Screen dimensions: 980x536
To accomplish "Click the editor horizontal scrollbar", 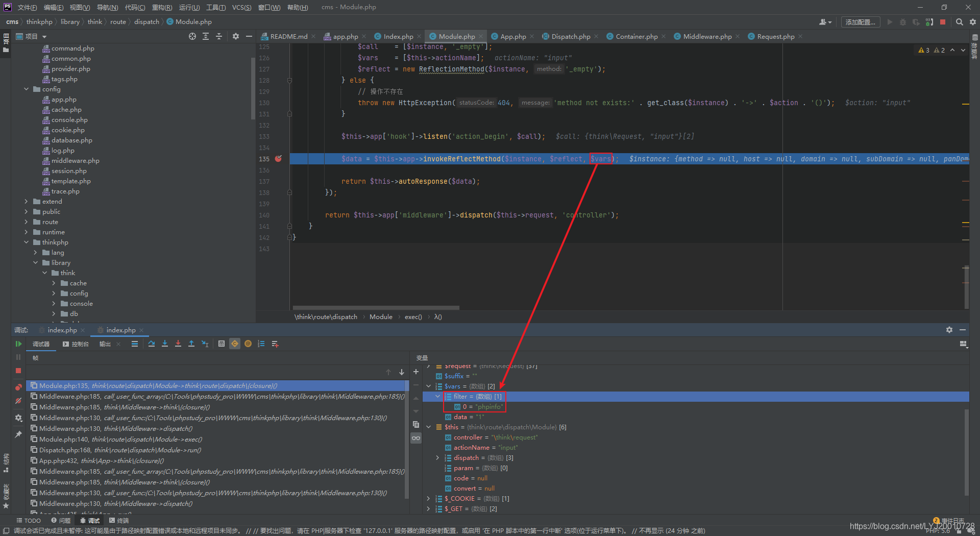I will pos(376,308).
